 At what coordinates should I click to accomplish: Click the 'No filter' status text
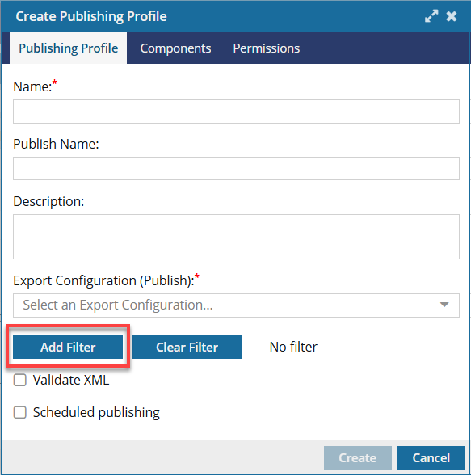click(x=293, y=347)
